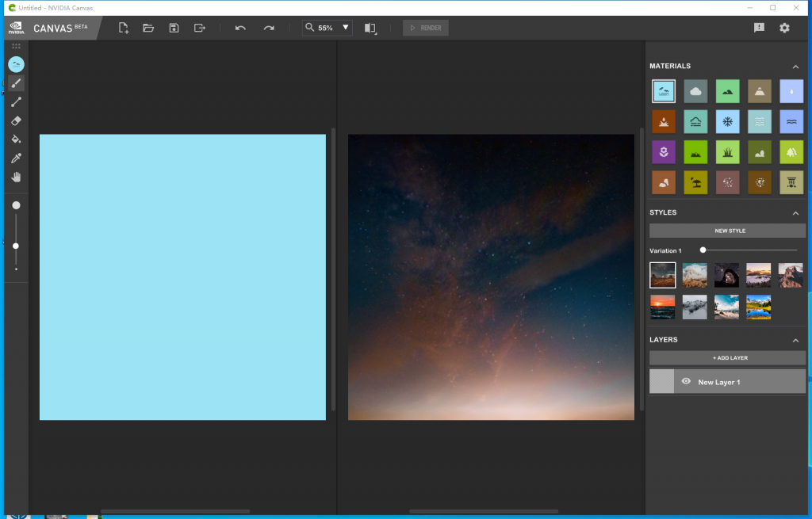Image resolution: width=812 pixels, height=519 pixels.
Task: Select the Eraser tool
Action: tap(16, 120)
